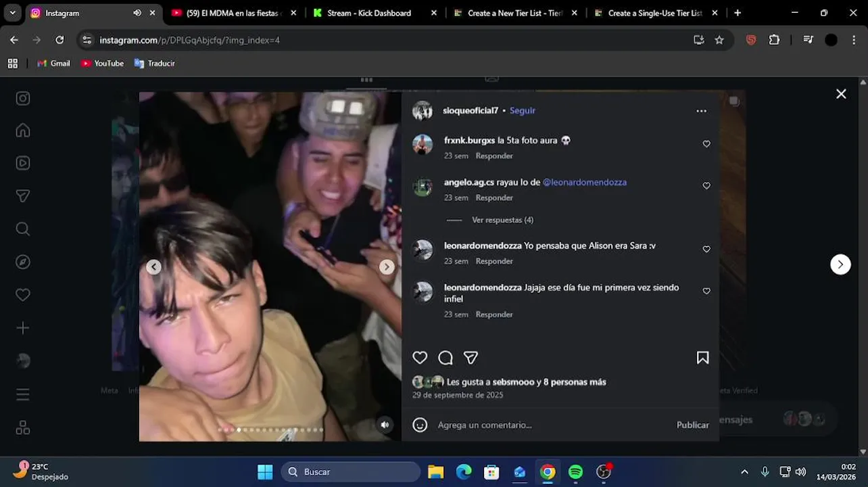Open the YouTube bookmark

pos(102,64)
